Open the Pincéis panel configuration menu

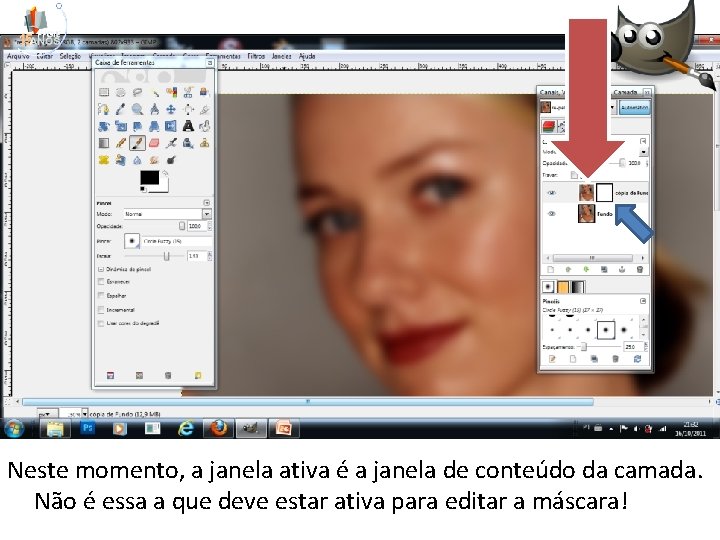coord(643,301)
